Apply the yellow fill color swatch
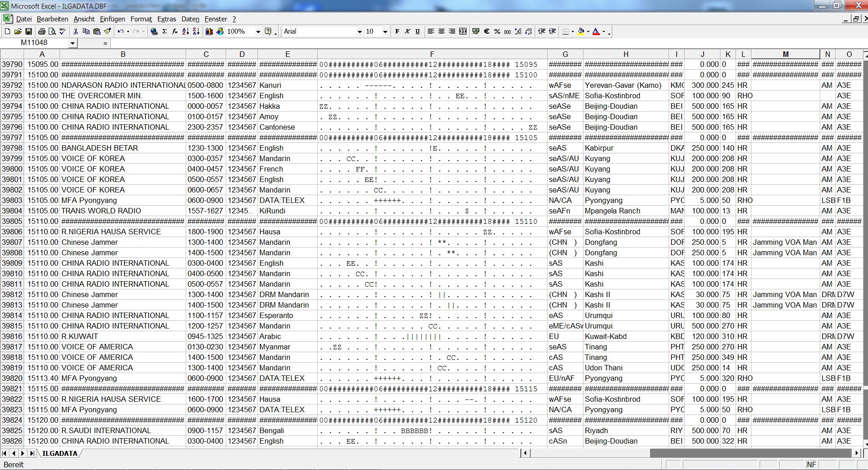This screenshot has width=868, height=470. [581, 31]
